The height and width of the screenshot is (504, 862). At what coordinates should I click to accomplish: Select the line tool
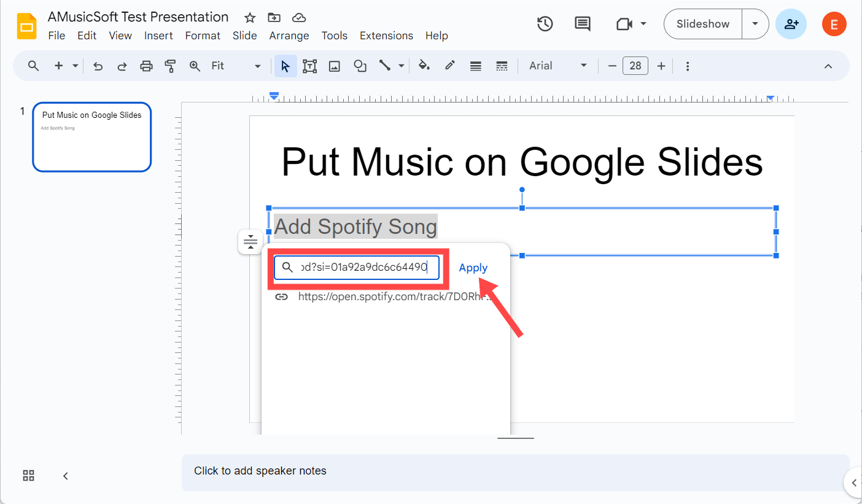(385, 66)
